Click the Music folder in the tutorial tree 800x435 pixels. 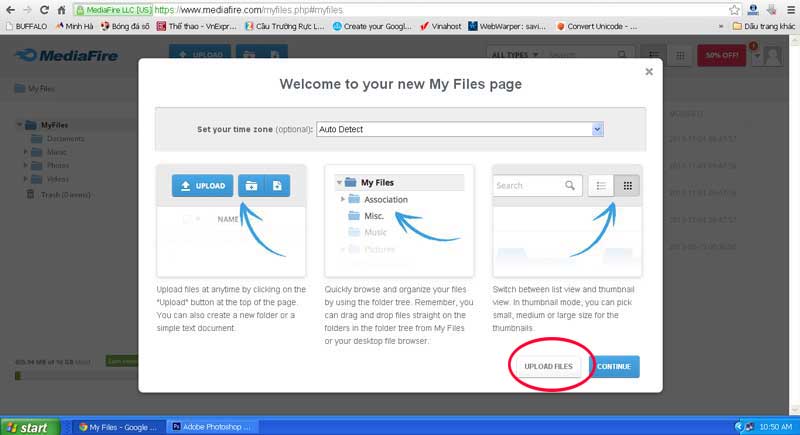click(x=367, y=233)
